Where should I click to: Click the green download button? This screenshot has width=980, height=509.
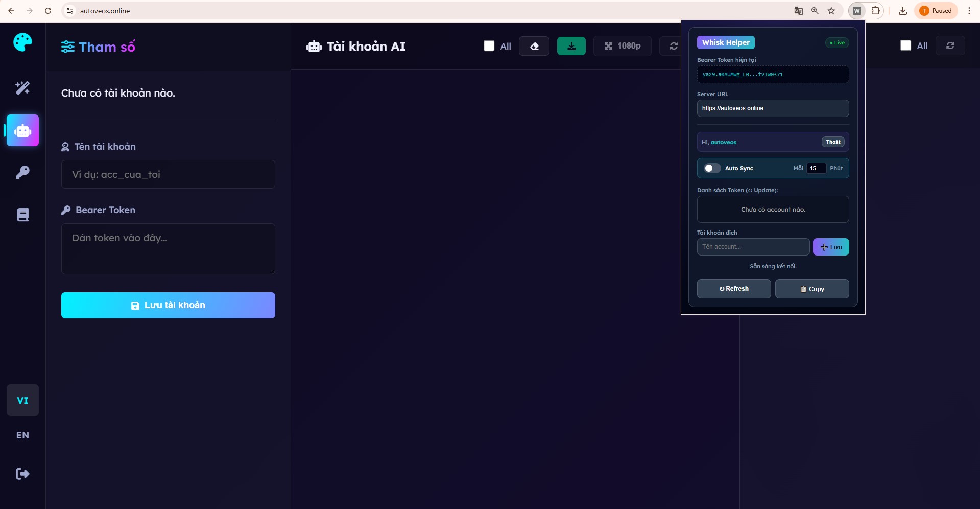571,46
